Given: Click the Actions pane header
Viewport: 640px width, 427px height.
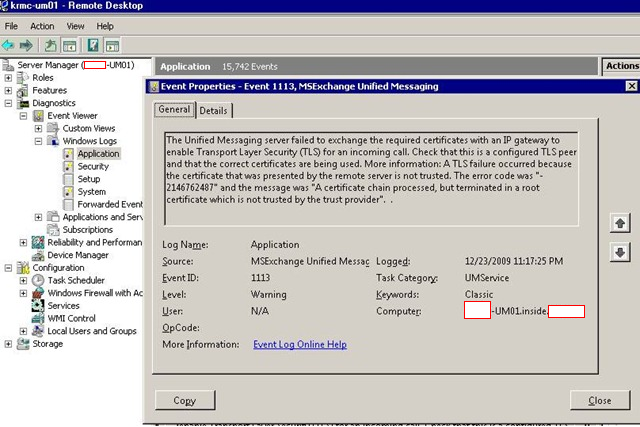Looking at the screenshot, I should (621, 66).
